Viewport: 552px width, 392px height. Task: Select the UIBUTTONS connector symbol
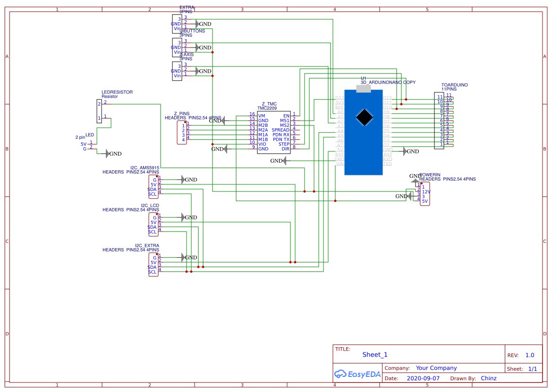tap(177, 47)
